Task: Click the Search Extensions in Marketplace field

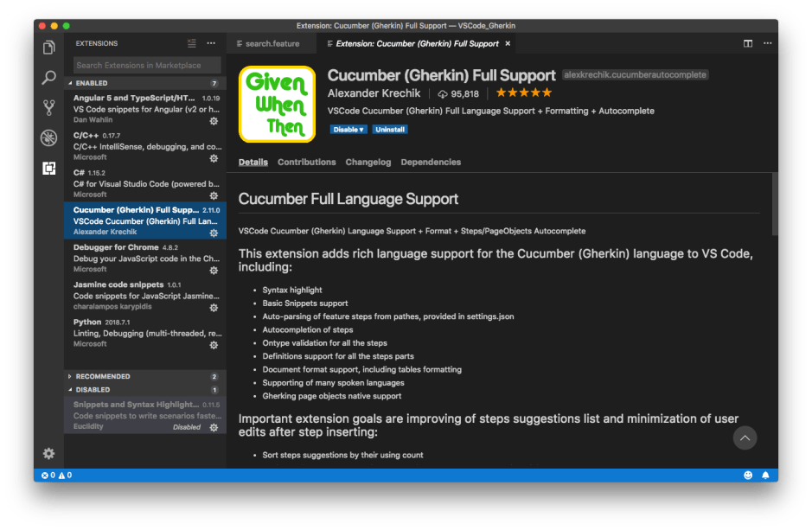Action: [x=145, y=65]
